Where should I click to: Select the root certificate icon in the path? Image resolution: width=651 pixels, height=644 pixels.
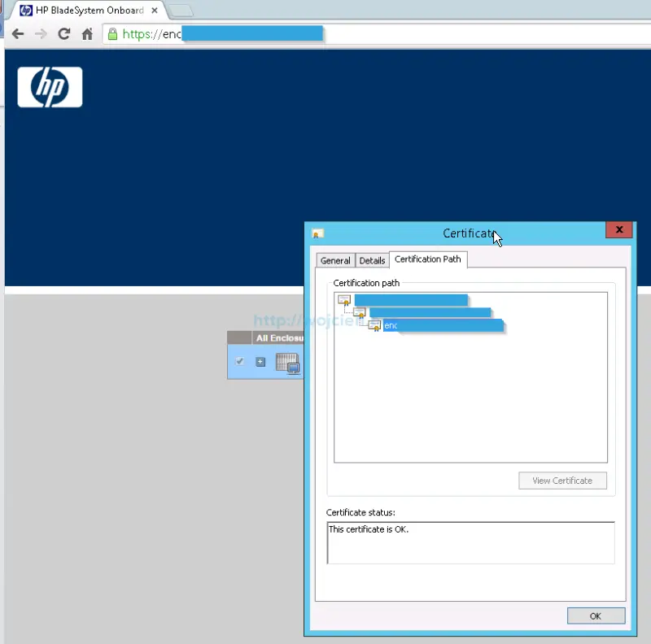[x=345, y=300]
